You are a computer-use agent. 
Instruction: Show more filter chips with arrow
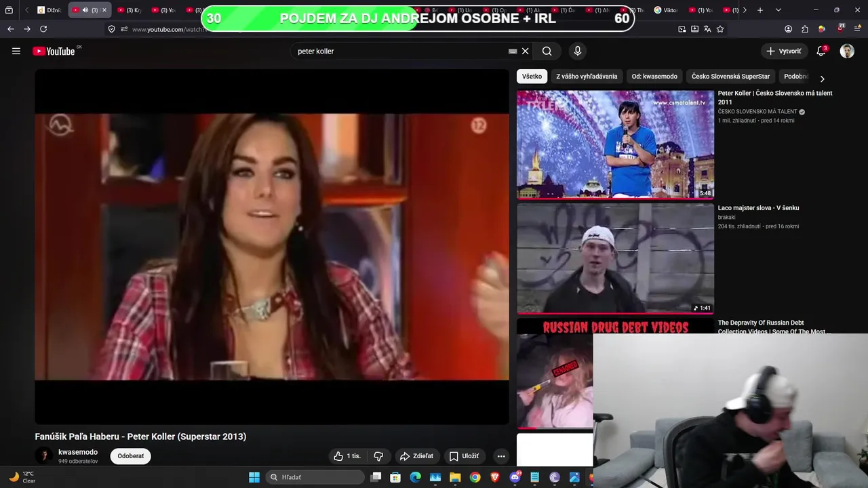(x=822, y=79)
